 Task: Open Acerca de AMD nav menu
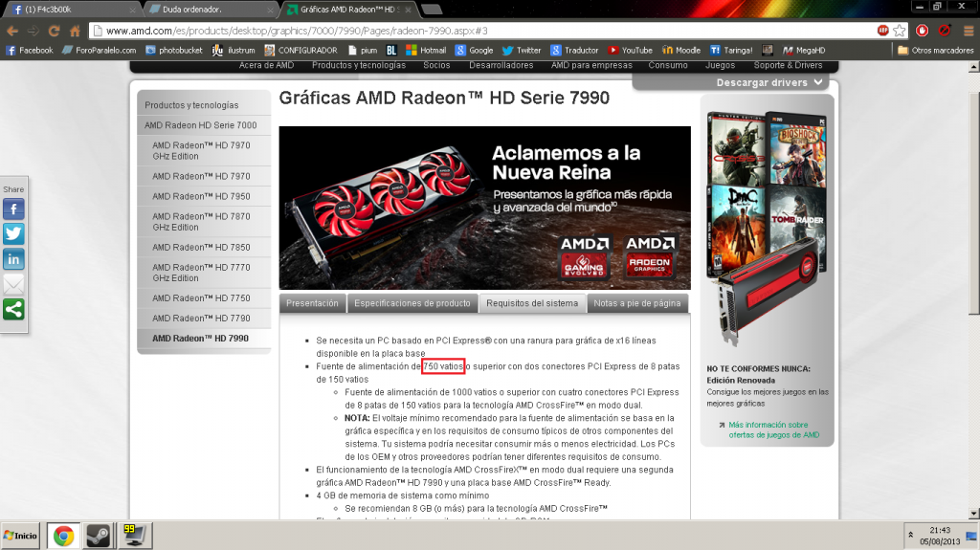(x=266, y=65)
